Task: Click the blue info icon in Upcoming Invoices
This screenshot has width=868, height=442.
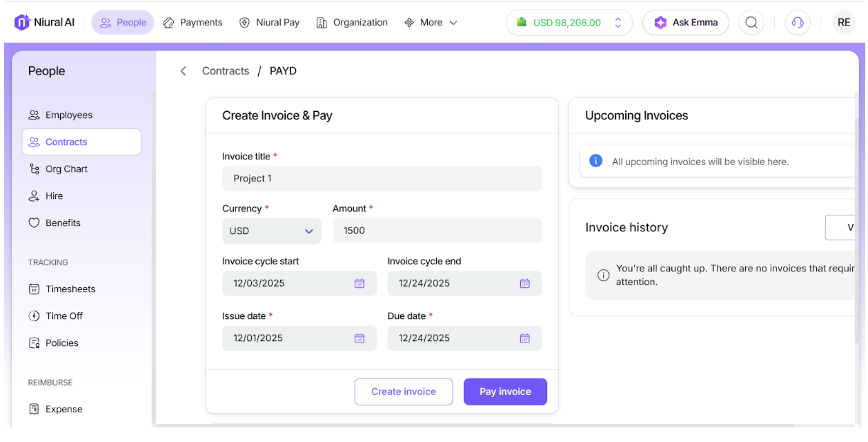Action: [x=596, y=161]
